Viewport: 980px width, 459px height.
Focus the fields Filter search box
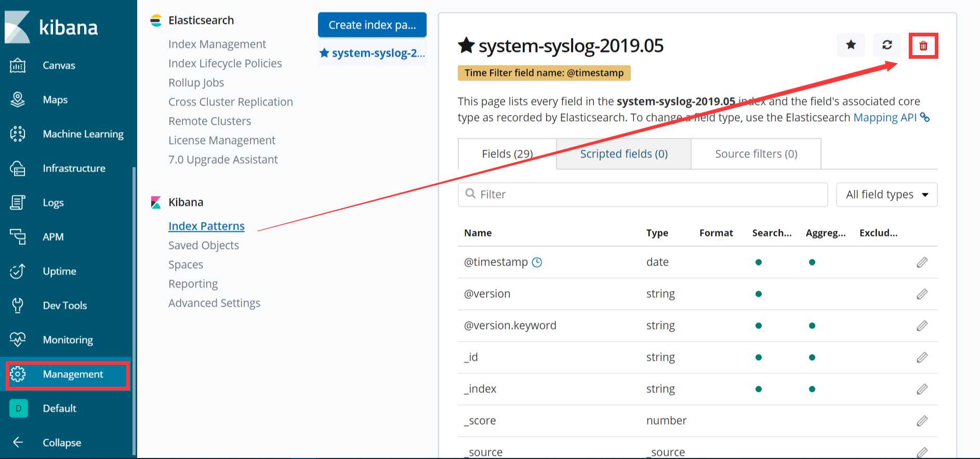click(x=643, y=194)
